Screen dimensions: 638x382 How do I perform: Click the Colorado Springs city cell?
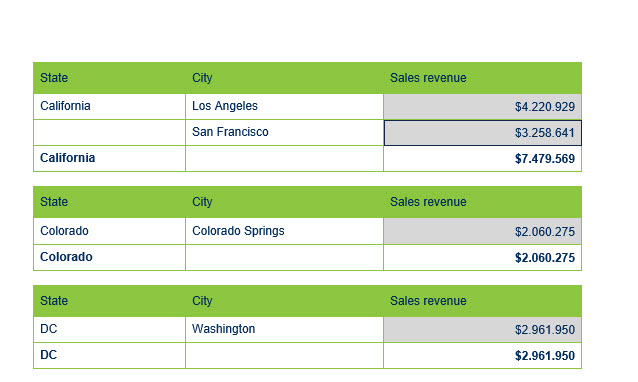(x=284, y=231)
